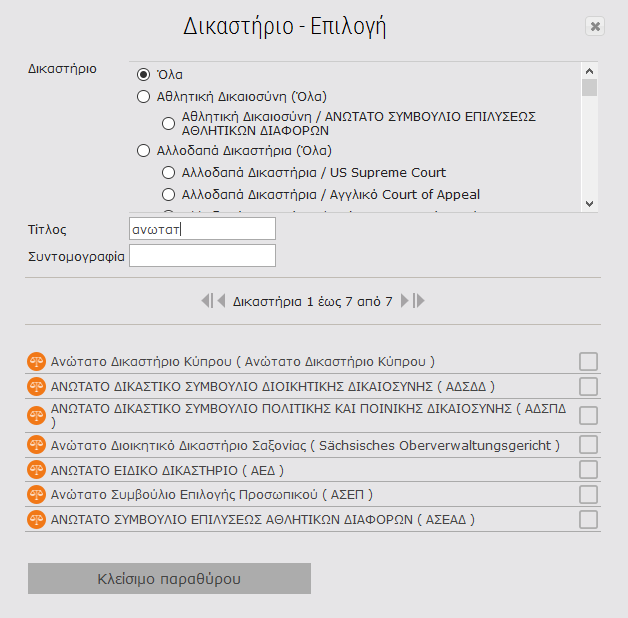The image size is (628, 618).
Task: Close the dialog with the X button
Action: tap(595, 27)
